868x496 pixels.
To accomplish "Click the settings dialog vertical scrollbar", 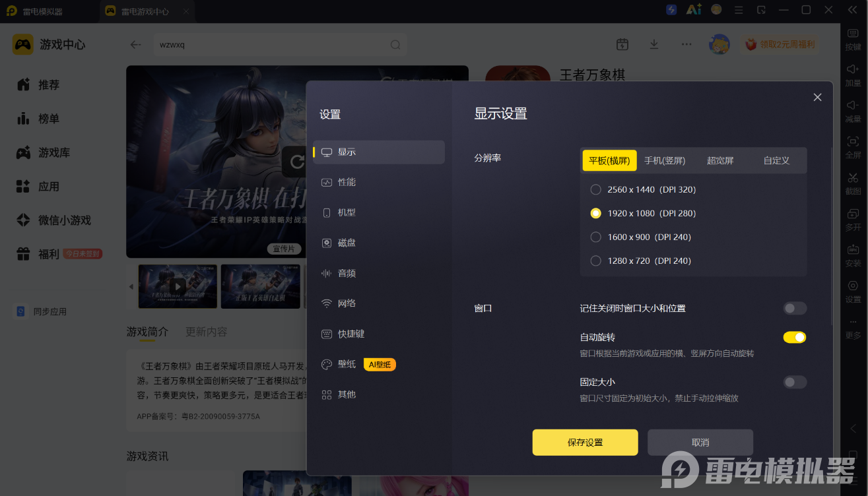I will click(x=832, y=237).
